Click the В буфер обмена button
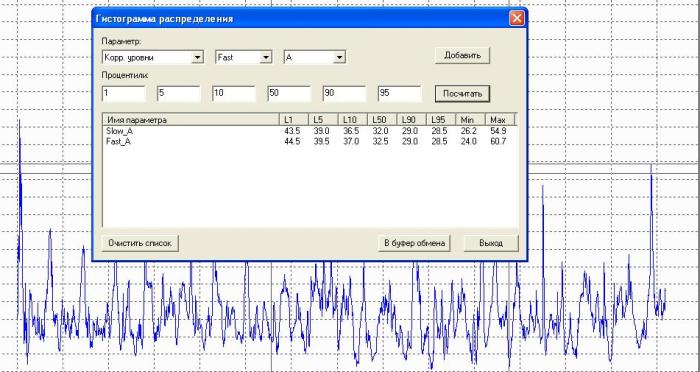This screenshot has width=700, height=372. [x=415, y=243]
